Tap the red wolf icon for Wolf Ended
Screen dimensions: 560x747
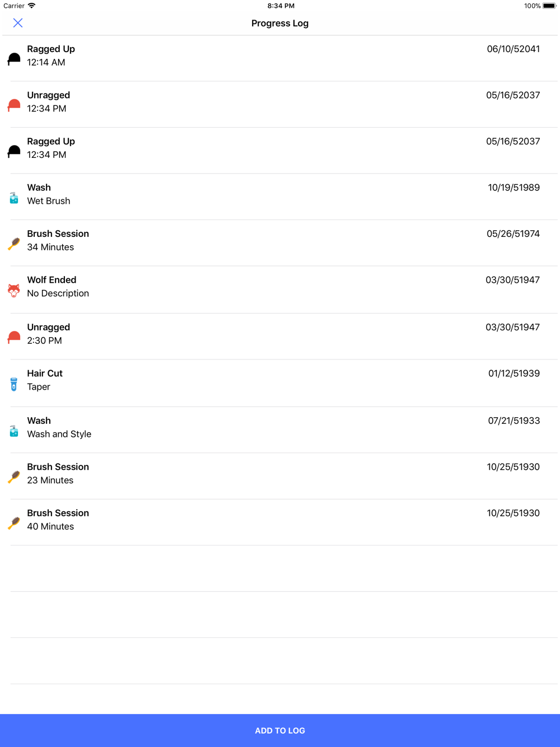tap(14, 290)
